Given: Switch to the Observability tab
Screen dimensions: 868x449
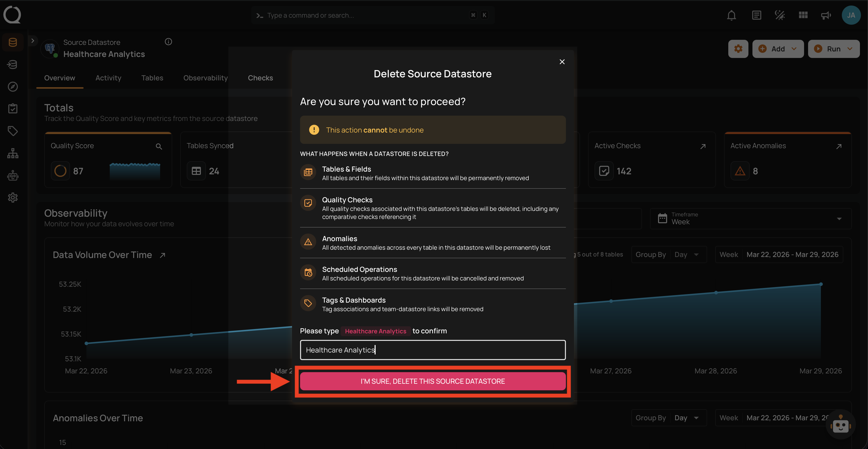Looking at the screenshot, I should click(205, 78).
